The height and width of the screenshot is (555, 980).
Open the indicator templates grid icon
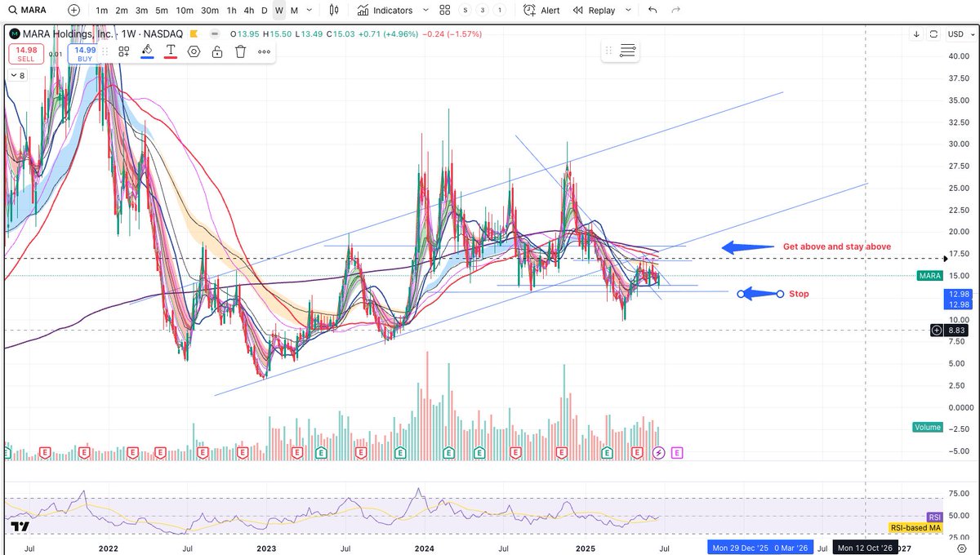click(x=445, y=11)
